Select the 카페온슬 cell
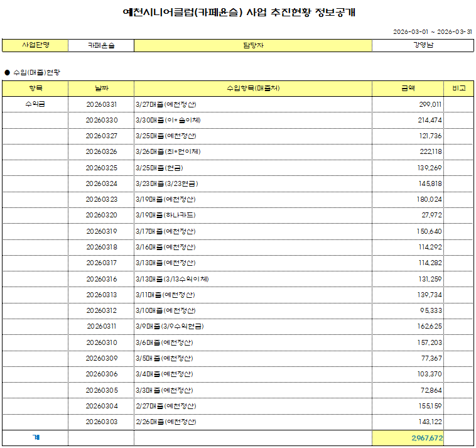The height and width of the screenshot is (448, 476). (101, 45)
